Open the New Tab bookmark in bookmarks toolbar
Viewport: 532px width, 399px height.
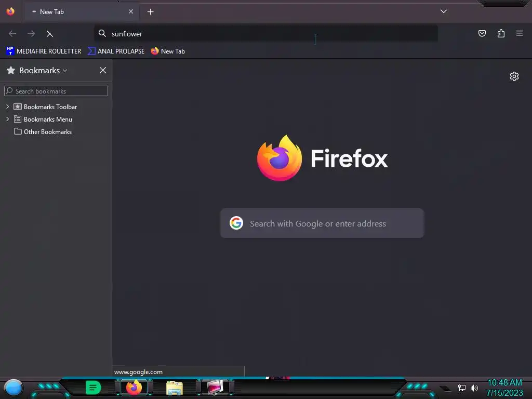pos(168,51)
